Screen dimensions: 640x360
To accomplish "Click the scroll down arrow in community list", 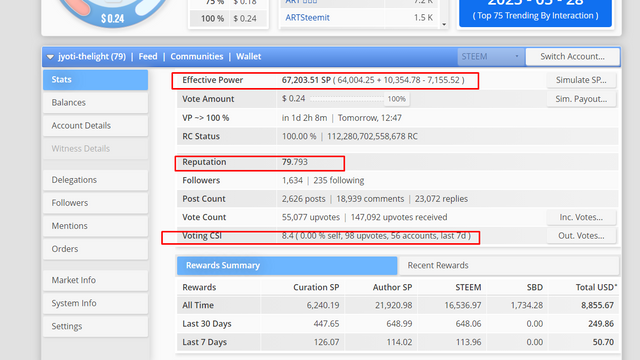I will [x=444, y=24].
